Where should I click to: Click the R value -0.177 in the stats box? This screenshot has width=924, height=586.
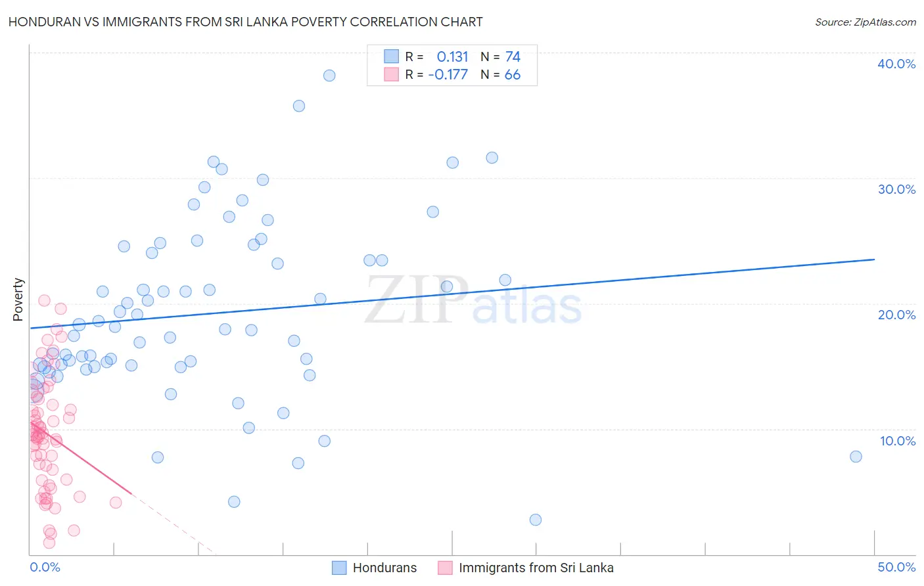(448, 74)
